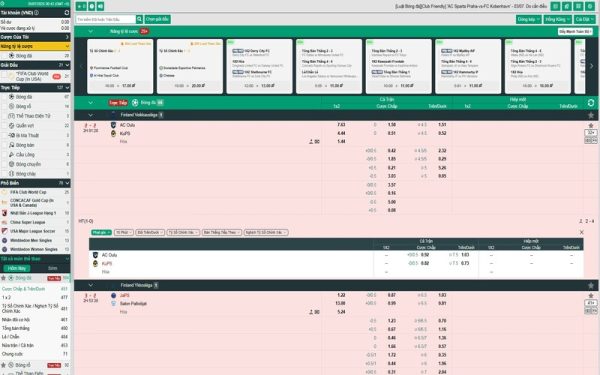Click the match search input field
Image resolution: width=600 pixels, height=375 pixels.
click(106, 19)
